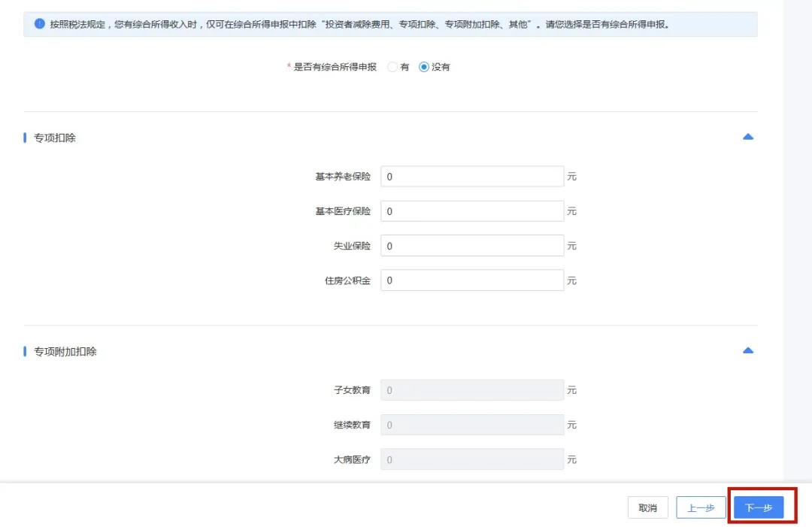The width and height of the screenshot is (812, 527).
Task: Click inside the 基本养老保险 input field
Action: click(472, 176)
